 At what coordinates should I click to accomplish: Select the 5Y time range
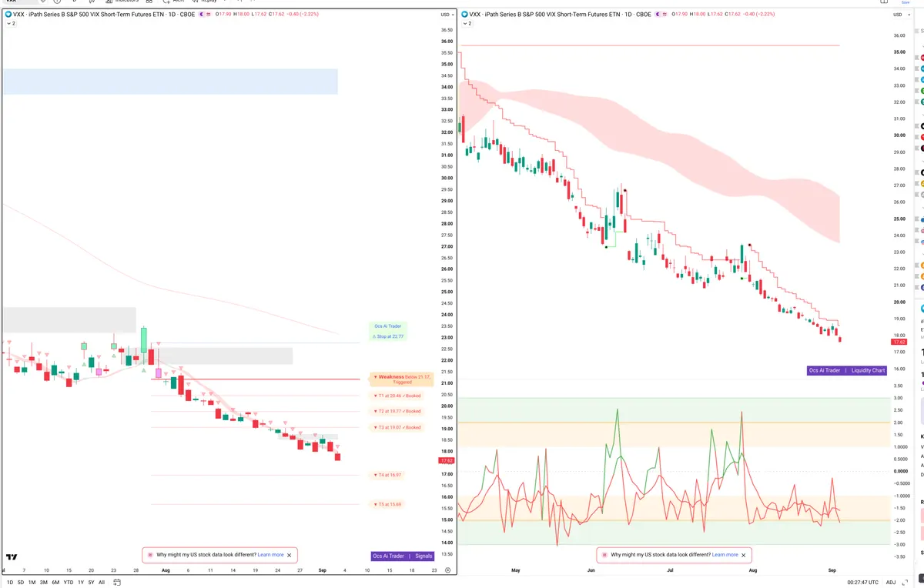coord(92,583)
